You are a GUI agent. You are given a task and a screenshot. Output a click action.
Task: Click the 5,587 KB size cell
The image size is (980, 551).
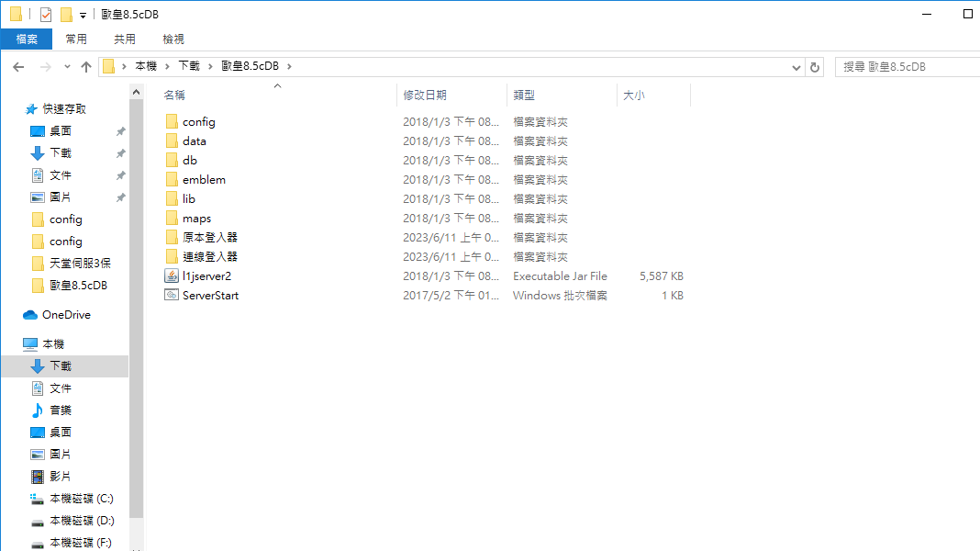tap(661, 275)
